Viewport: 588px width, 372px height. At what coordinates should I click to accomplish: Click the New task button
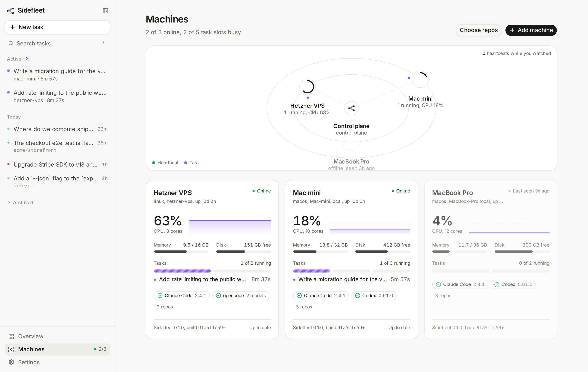tap(57, 27)
